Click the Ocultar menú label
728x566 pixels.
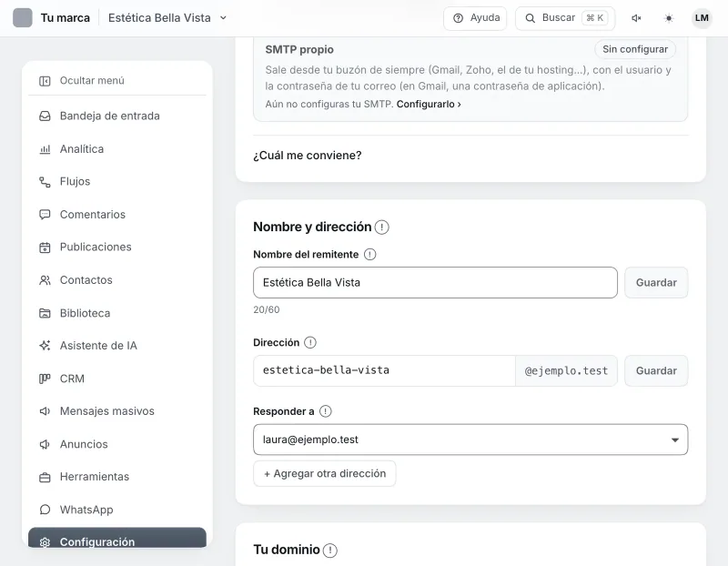click(92, 81)
